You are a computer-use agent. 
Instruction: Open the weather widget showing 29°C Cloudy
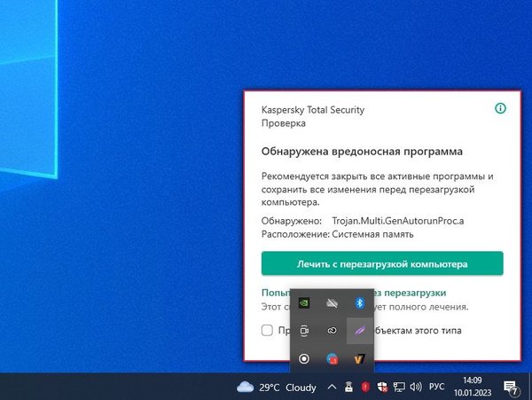(x=277, y=387)
